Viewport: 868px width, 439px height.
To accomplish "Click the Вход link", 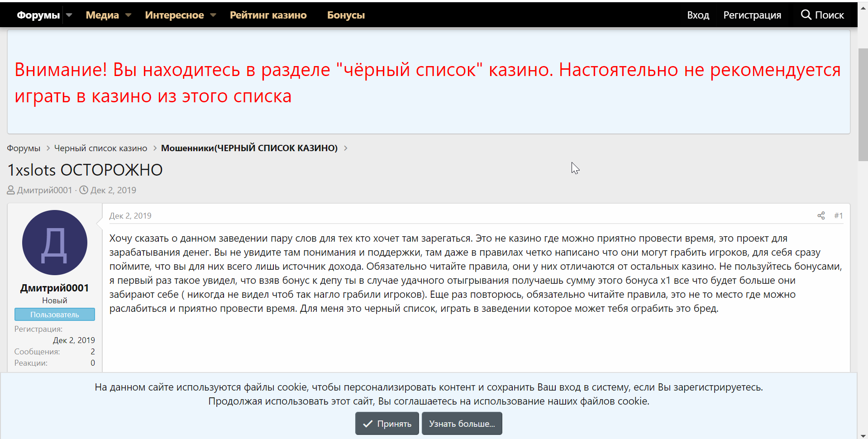I will point(698,15).
